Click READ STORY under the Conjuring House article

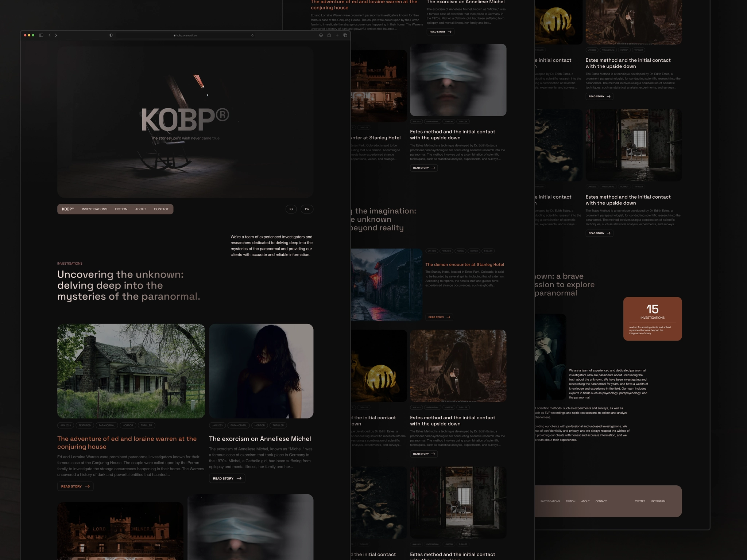click(x=75, y=486)
